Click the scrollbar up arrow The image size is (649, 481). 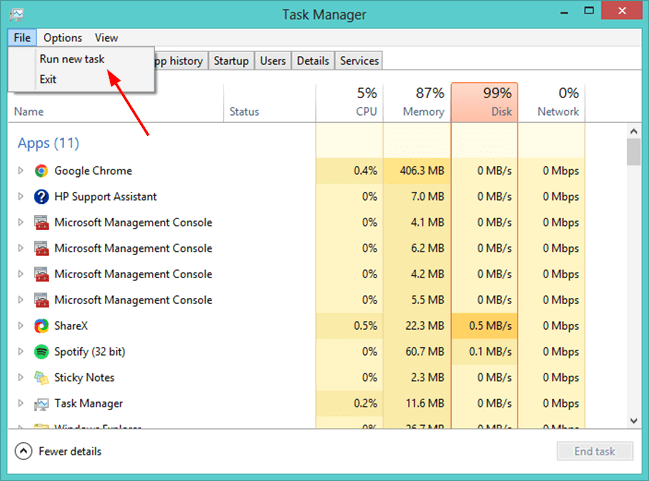(x=634, y=131)
